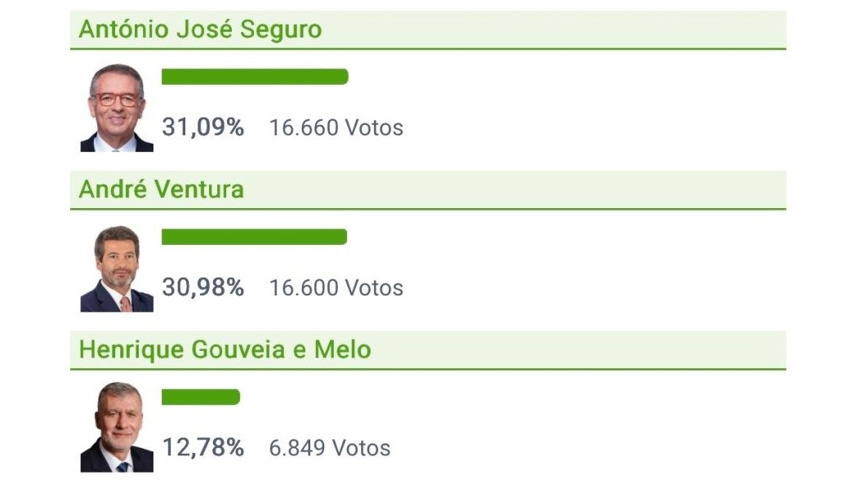Click Gouveia e Melo's short progress bar
Screen dimensions: 868x484
(201, 397)
